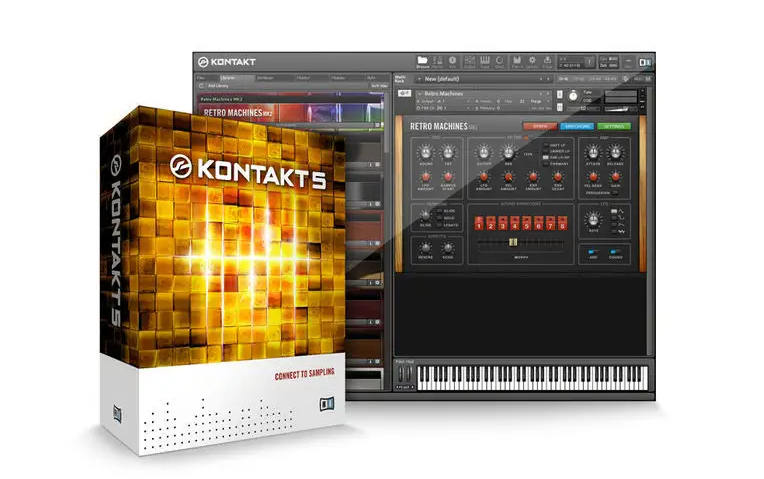Screen dimensions: 764x479
Task: Enable the Glide switch
Action: coord(439,211)
